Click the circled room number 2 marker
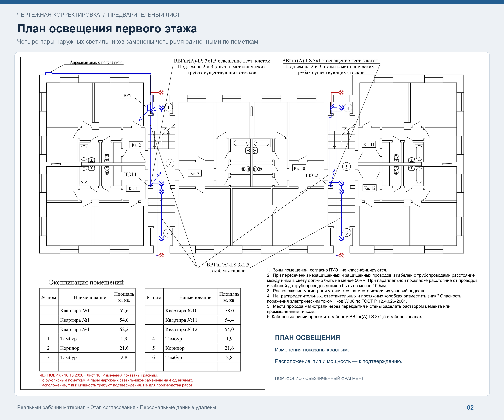Viewport: 504px width, 420px height. point(170,163)
